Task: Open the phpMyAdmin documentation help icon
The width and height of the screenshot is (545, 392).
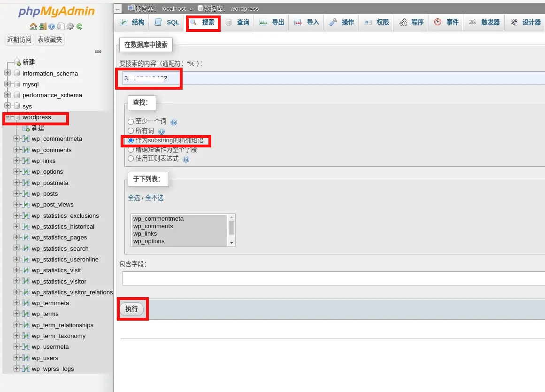Action: (52, 26)
